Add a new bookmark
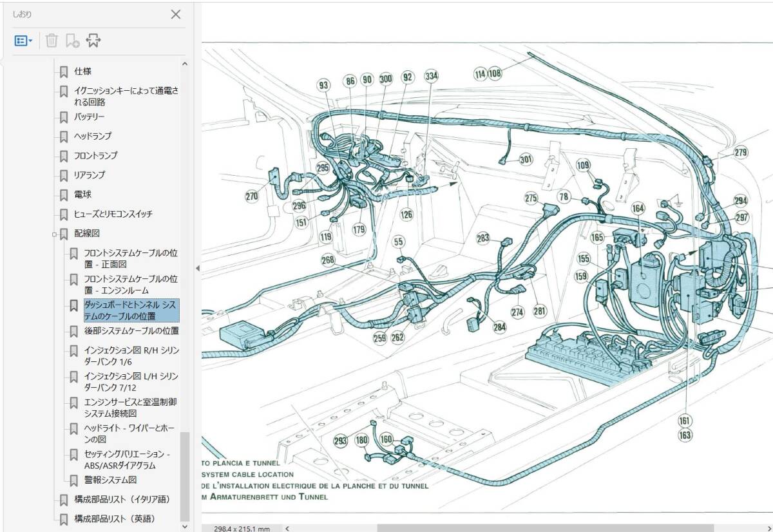 [x=72, y=41]
